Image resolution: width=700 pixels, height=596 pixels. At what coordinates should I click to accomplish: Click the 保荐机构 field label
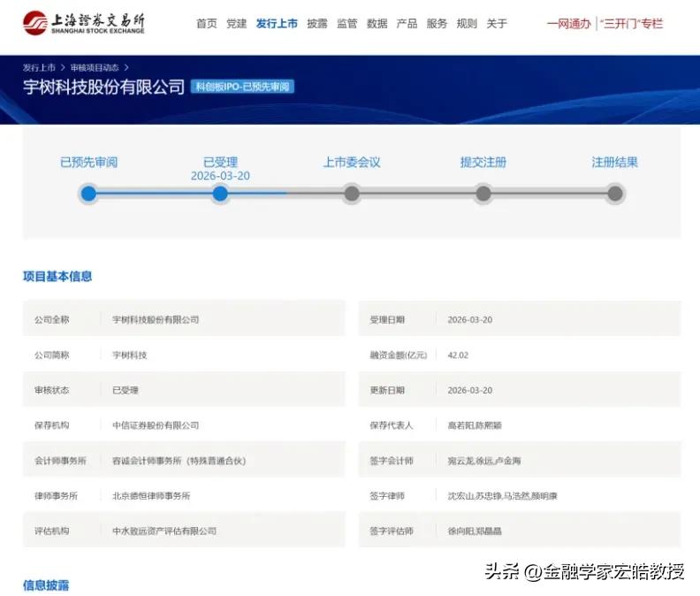[52, 425]
